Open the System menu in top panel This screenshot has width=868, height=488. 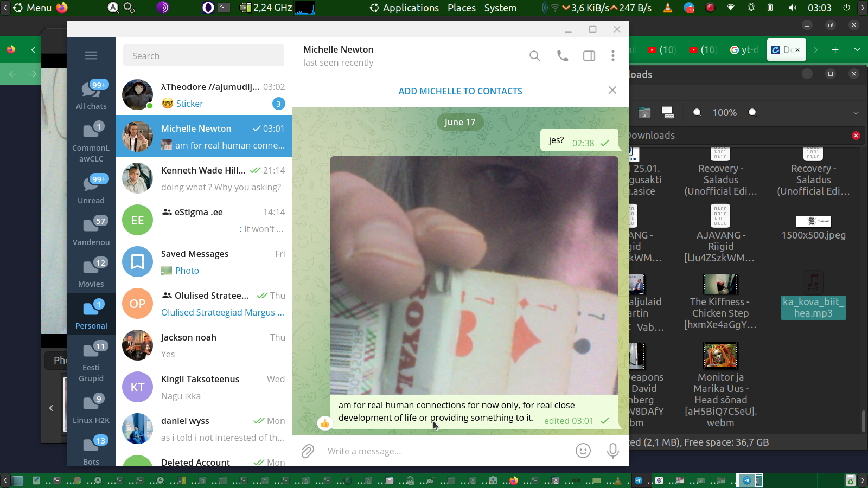pyautogui.click(x=500, y=8)
